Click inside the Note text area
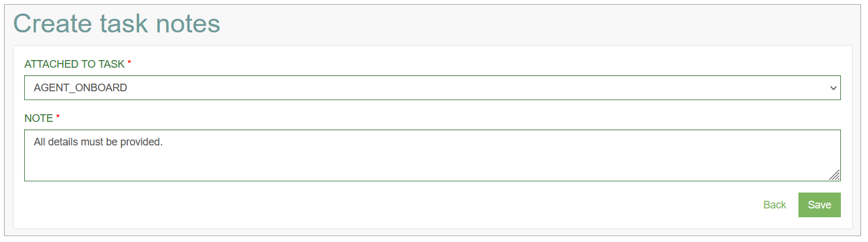The image size is (868, 242). click(x=433, y=155)
